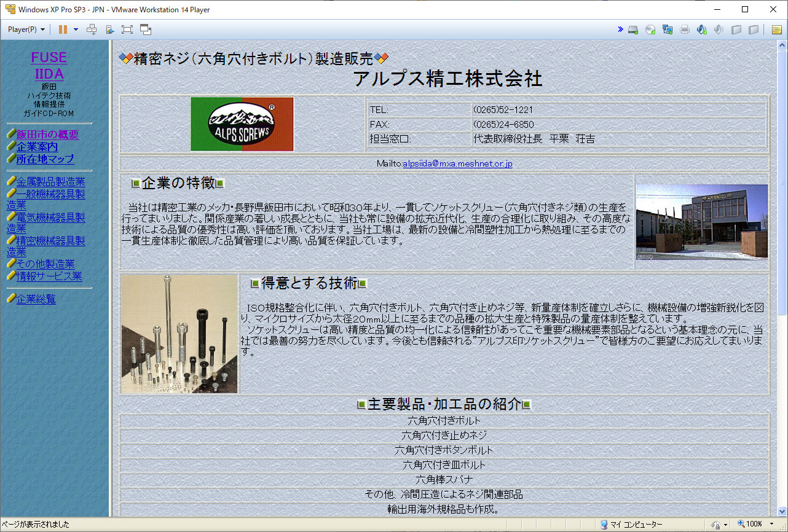The image size is (788, 532).
Task: Click the pencil icon beside 飯田市の概要
Action: (11, 135)
